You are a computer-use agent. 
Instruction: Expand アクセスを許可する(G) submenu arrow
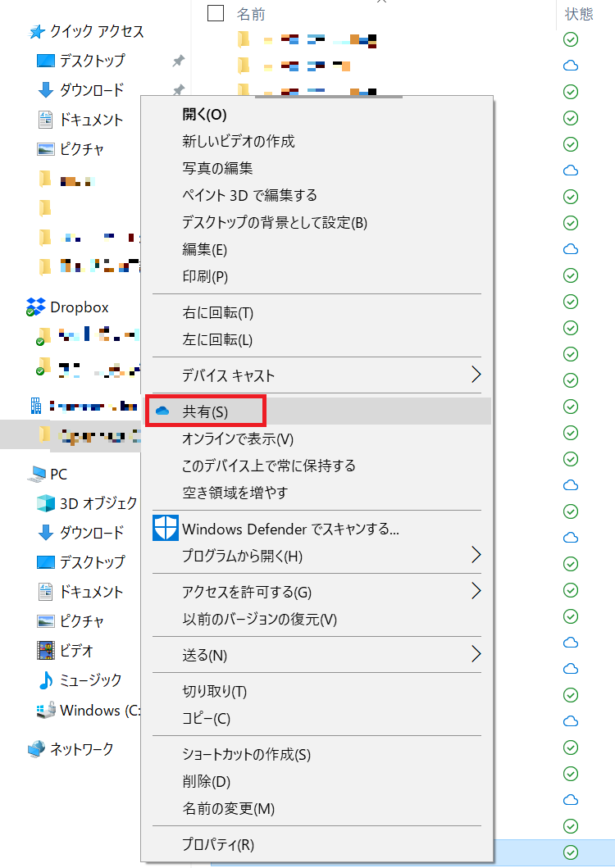click(x=476, y=591)
